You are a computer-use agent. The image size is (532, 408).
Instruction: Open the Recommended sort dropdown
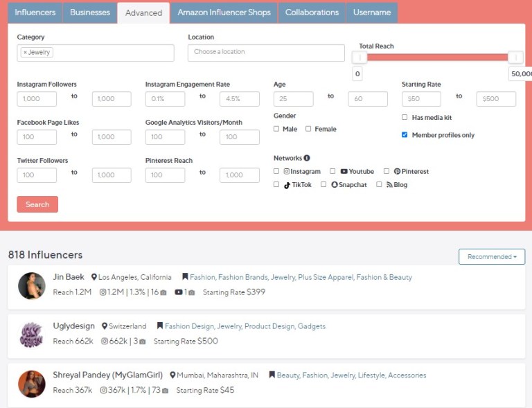(x=492, y=257)
